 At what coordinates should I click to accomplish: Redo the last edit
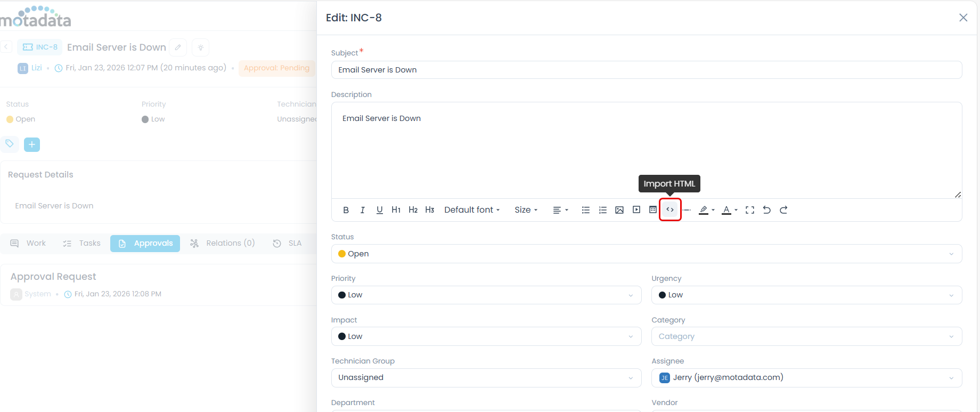coord(784,210)
